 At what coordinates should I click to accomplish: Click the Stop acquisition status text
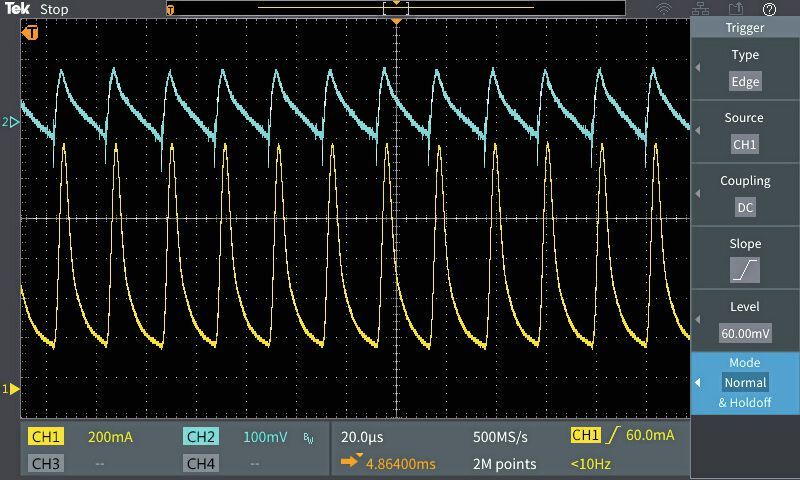pyautogui.click(x=54, y=9)
